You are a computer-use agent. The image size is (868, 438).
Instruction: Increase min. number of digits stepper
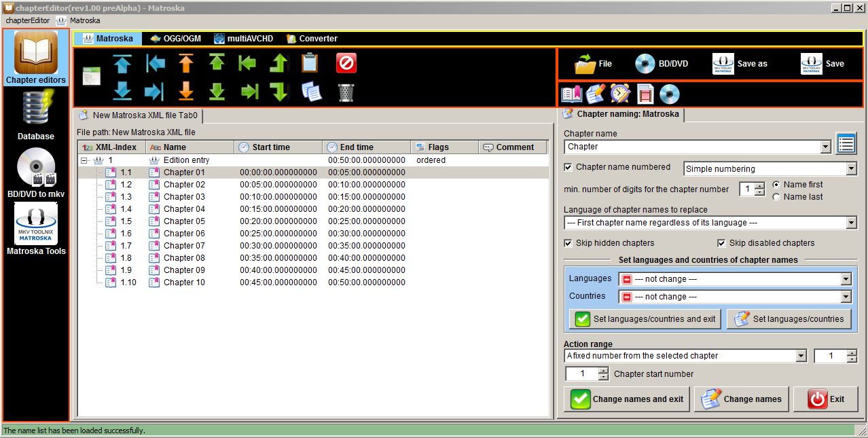(760, 186)
